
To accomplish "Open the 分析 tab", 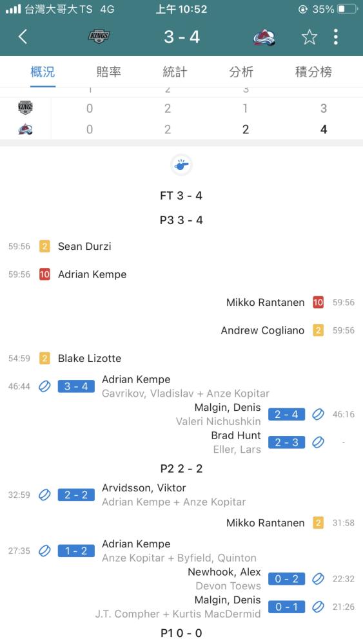I will point(241,72).
